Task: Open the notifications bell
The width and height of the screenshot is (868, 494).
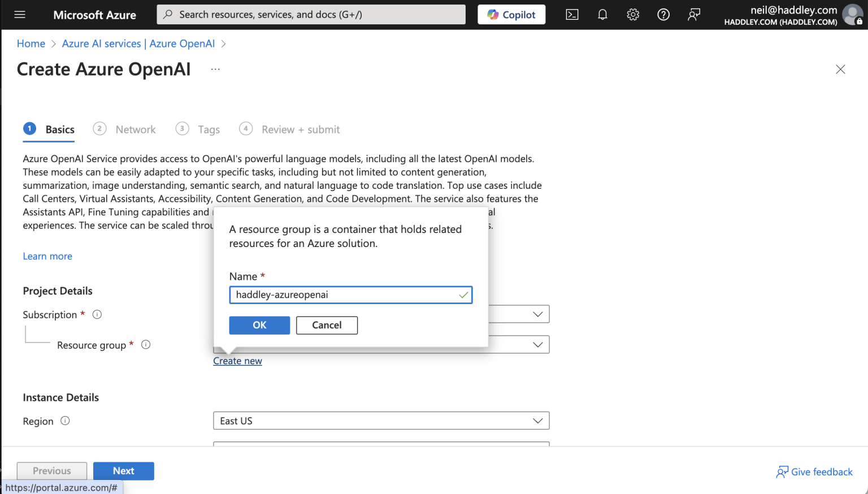Action: click(602, 15)
